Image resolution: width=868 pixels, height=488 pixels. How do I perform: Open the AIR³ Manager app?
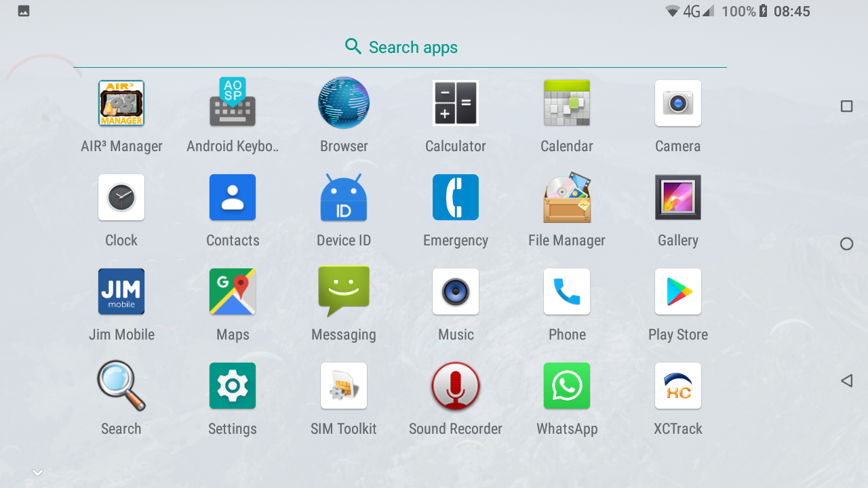[121, 103]
